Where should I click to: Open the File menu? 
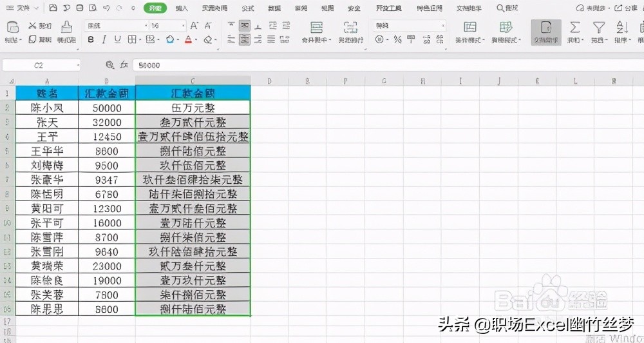23,8
